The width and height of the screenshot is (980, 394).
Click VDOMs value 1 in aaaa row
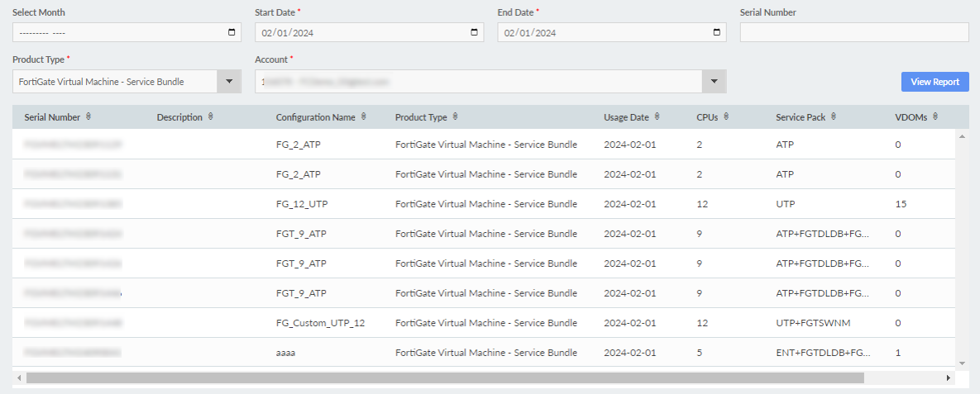(x=898, y=353)
